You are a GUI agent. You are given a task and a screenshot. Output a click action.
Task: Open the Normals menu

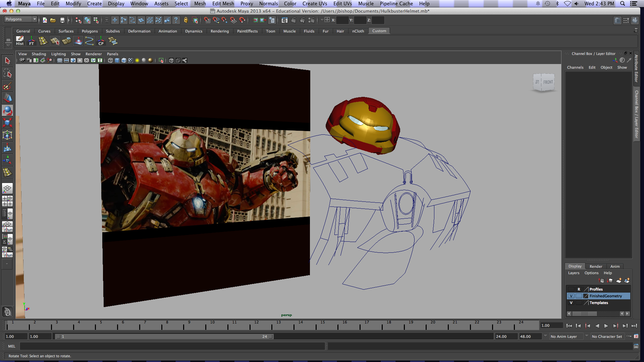268,4
